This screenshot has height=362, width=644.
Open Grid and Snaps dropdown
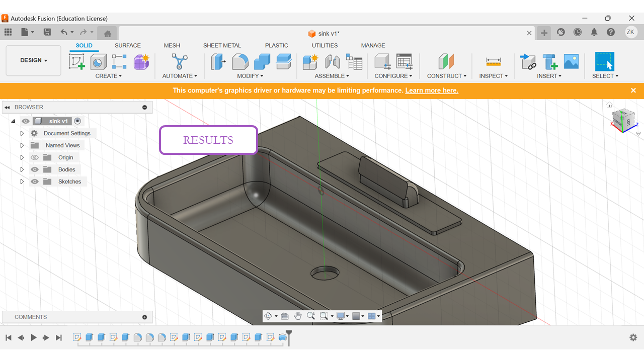point(358,316)
